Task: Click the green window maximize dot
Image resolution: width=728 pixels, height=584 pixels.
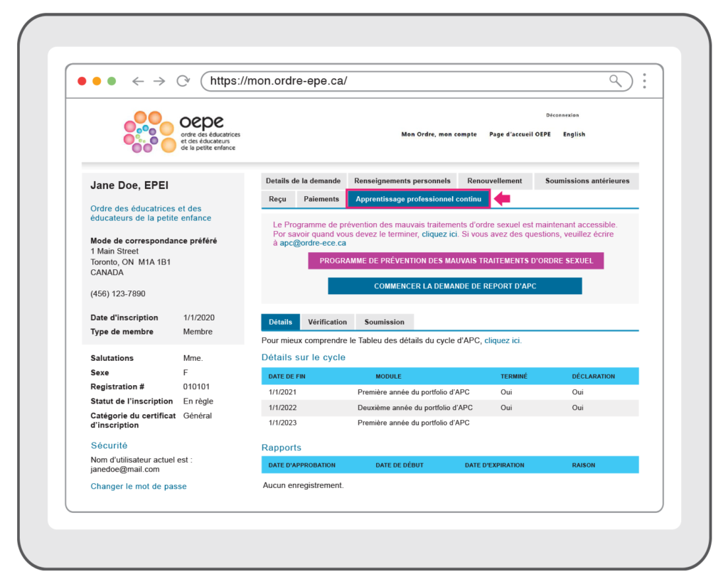Action: [x=112, y=81]
